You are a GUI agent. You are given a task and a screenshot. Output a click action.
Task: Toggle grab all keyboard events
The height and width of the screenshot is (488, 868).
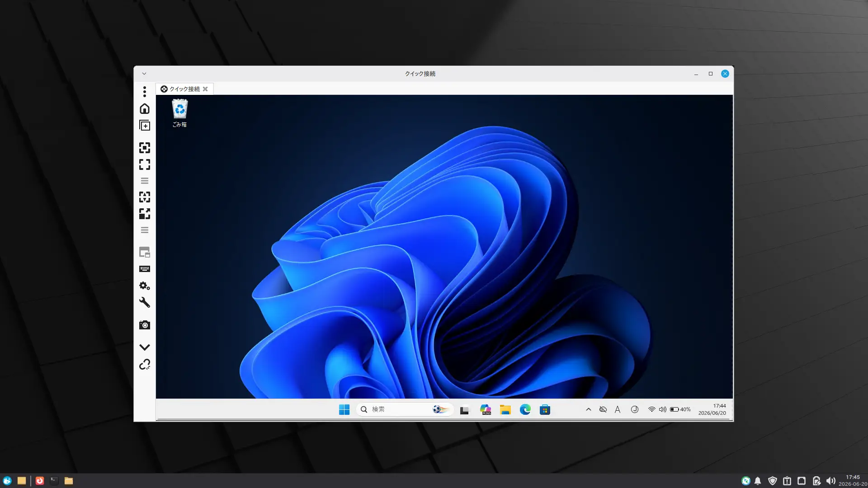coord(145,269)
